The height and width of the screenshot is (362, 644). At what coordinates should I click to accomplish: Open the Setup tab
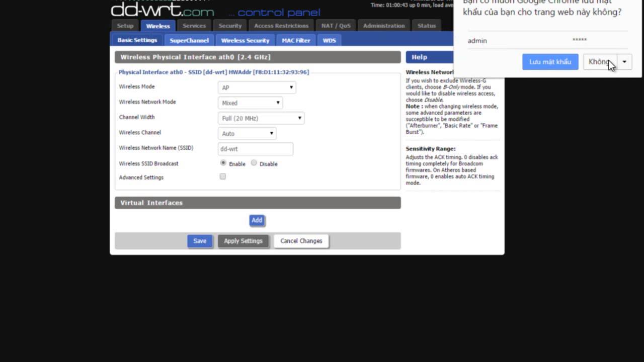125,26
